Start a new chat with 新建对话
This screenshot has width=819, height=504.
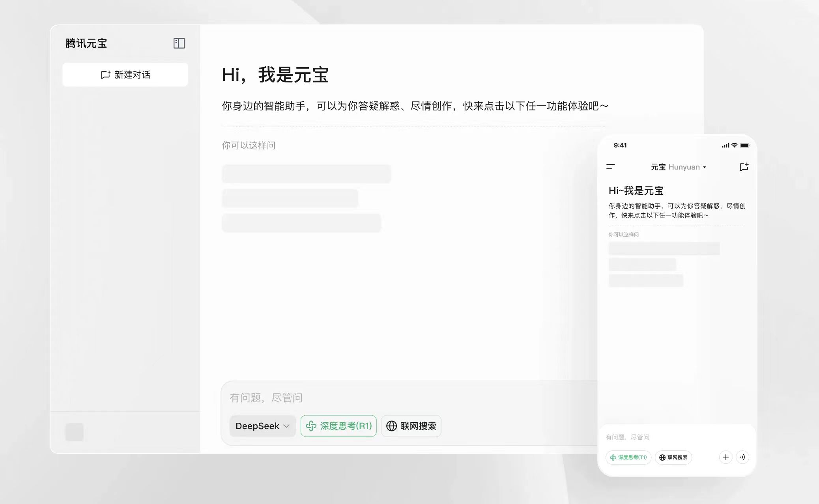(125, 75)
